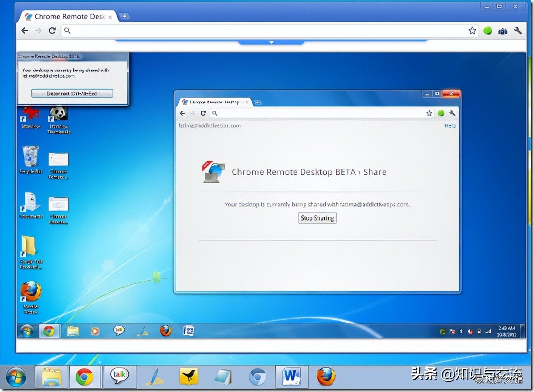Click Chrome Remote Desktop BETA Share heading
The width and height of the screenshot is (534, 392).
[309, 172]
